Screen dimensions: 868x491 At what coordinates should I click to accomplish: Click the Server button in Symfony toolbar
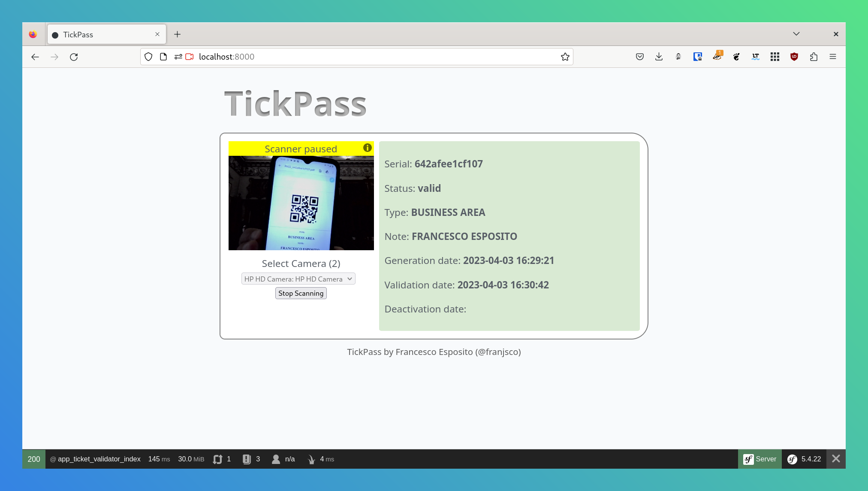pos(759,459)
